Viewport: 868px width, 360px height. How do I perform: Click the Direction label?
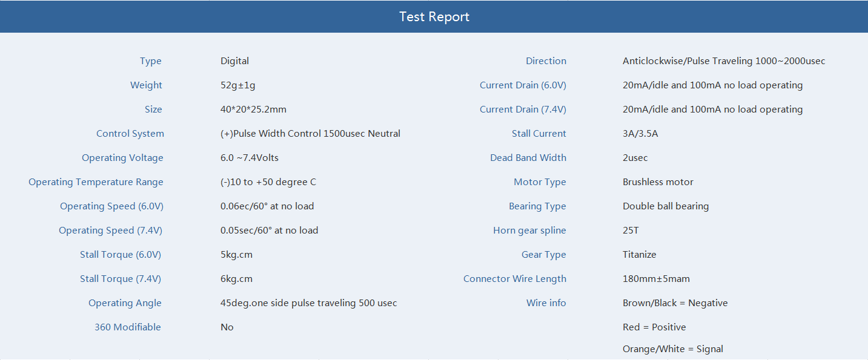click(x=546, y=61)
